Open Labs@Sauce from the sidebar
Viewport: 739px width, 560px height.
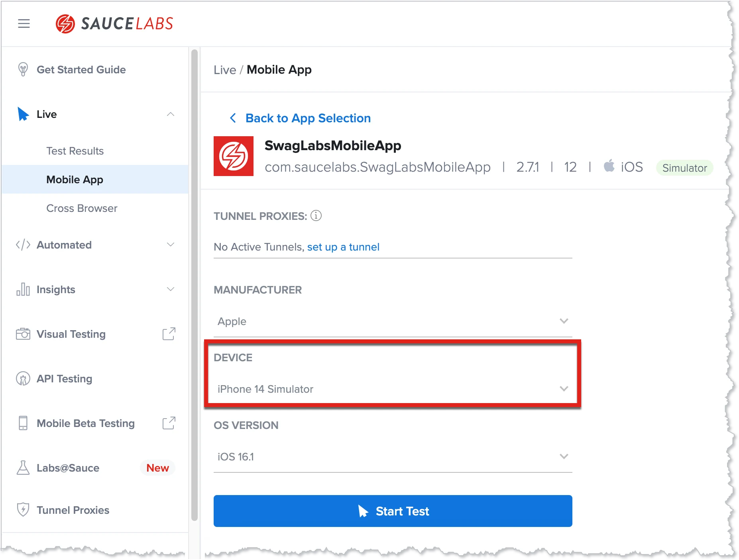pos(68,468)
